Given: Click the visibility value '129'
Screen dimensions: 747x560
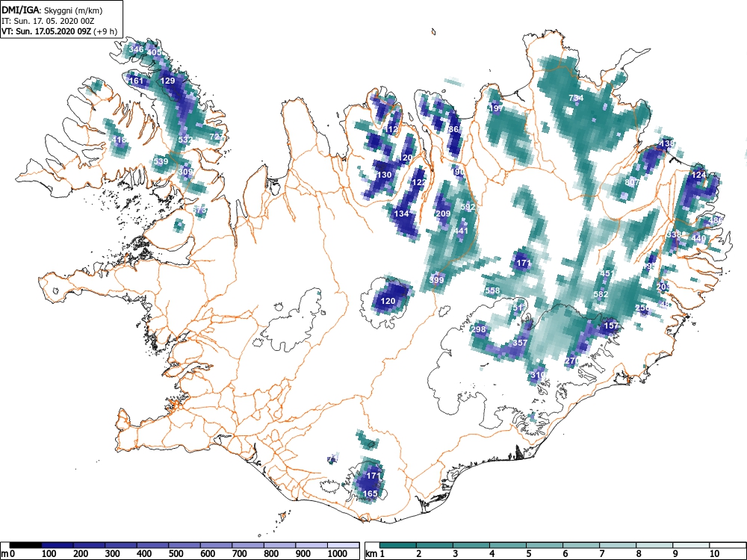Looking at the screenshot, I should click(x=167, y=81).
